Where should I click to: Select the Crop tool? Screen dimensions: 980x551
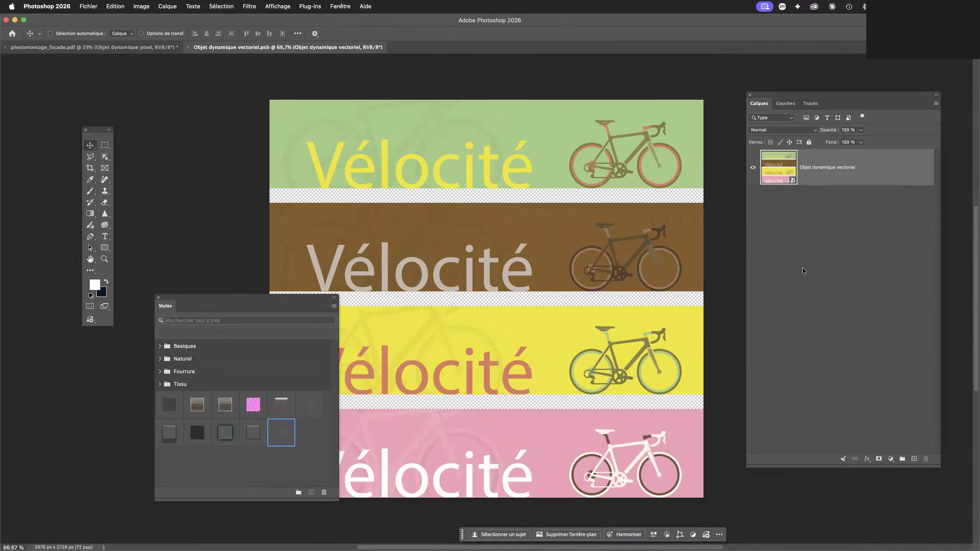pos(90,168)
